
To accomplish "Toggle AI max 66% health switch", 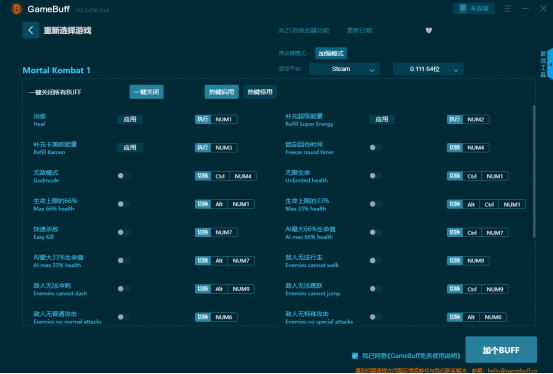I will (376, 232).
